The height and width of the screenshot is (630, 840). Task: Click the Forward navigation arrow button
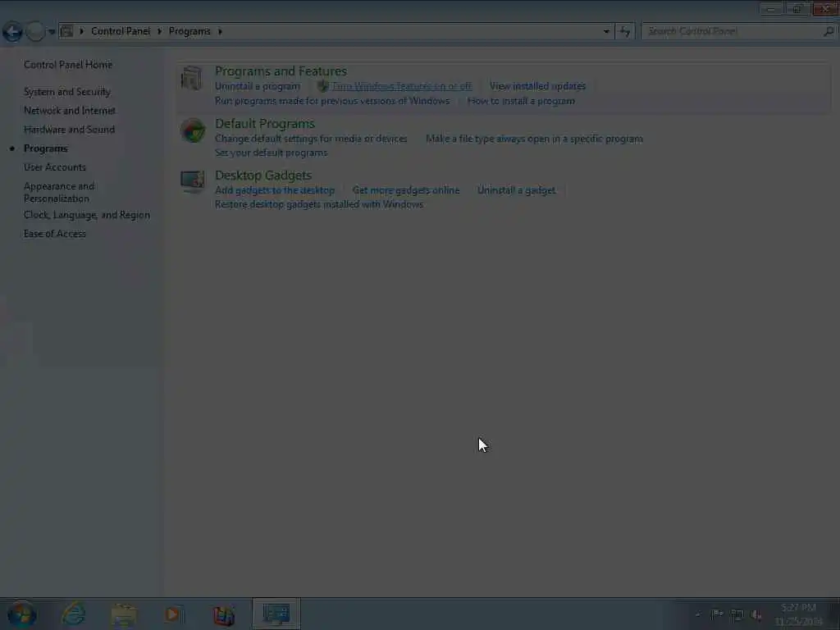[35, 32]
